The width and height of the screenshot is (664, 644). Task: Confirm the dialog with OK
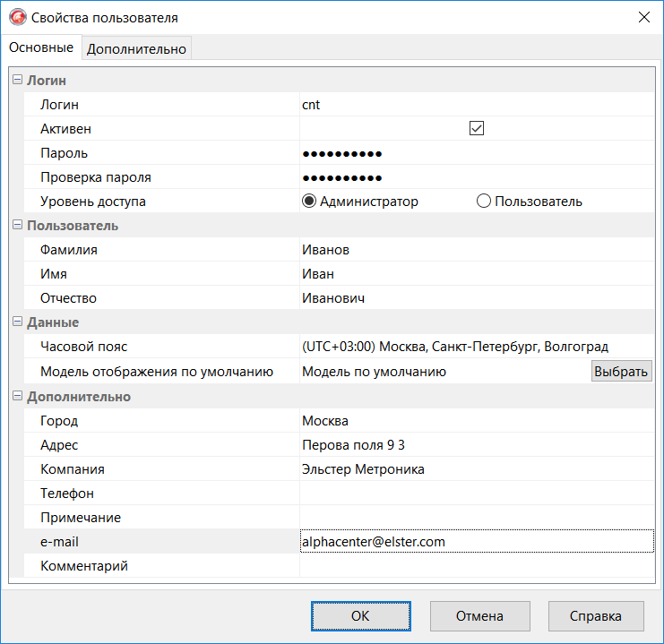tap(360, 616)
